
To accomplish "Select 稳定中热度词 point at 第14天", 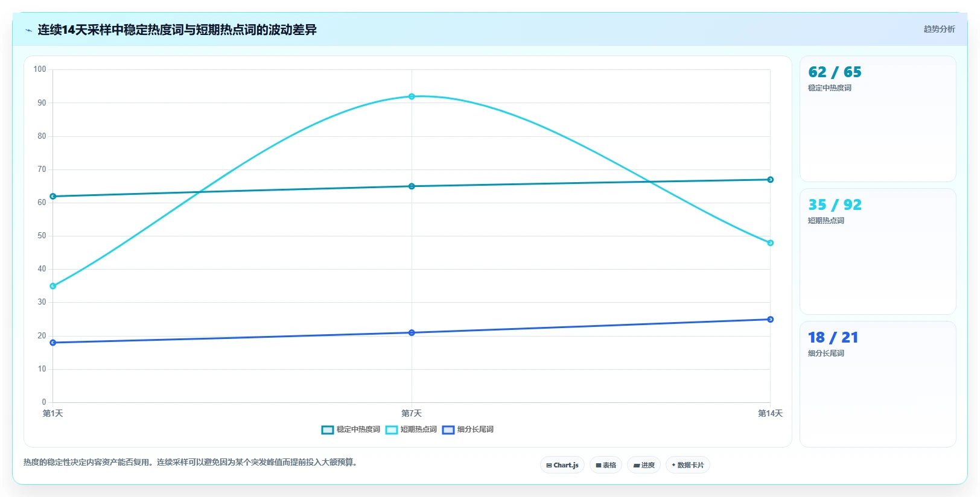I will click(x=771, y=180).
